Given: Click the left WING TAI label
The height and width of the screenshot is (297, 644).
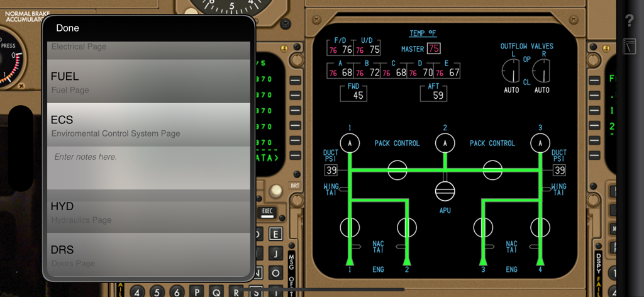Looking at the screenshot, I should (332, 189).
